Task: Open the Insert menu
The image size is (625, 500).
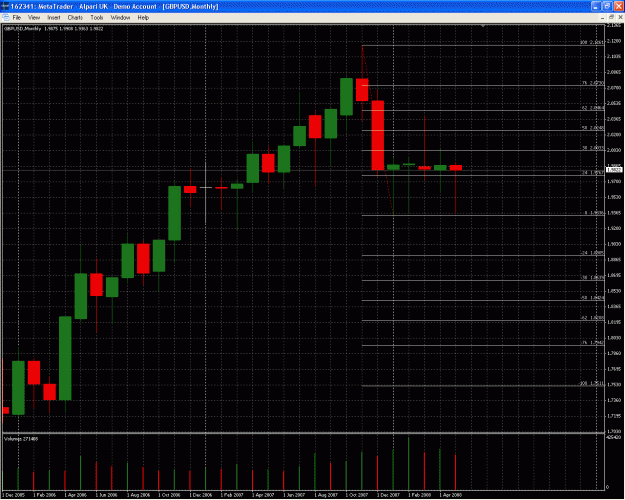Action: point(54,18)
